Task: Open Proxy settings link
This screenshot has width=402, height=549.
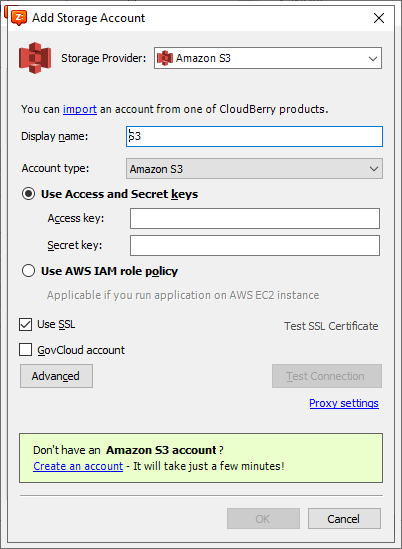Action: 344,403
